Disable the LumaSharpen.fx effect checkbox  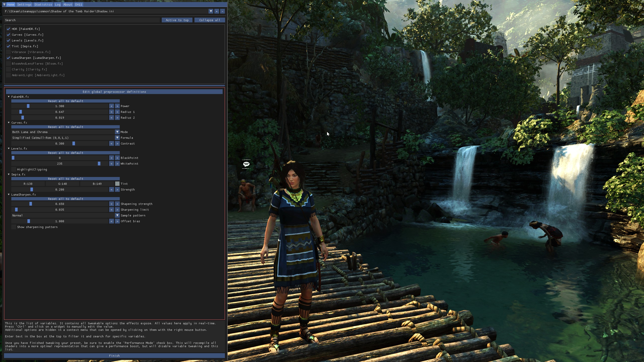click(x=8, y=58)
